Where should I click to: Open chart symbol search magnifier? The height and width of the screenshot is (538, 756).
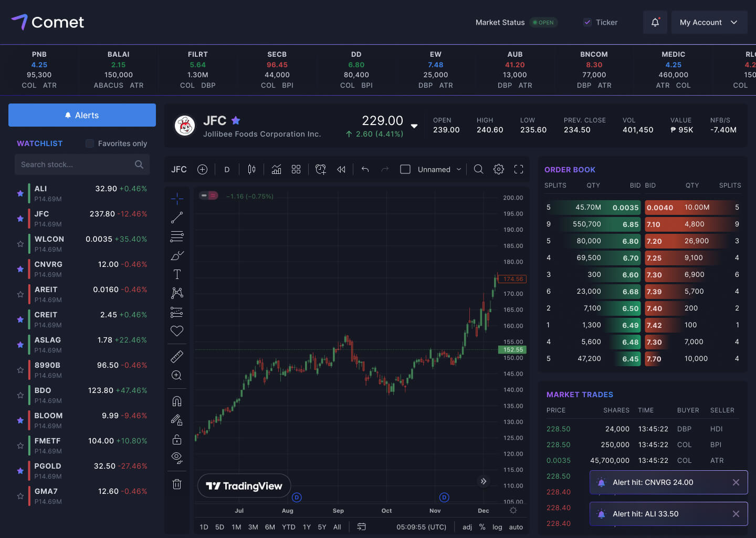478,169
